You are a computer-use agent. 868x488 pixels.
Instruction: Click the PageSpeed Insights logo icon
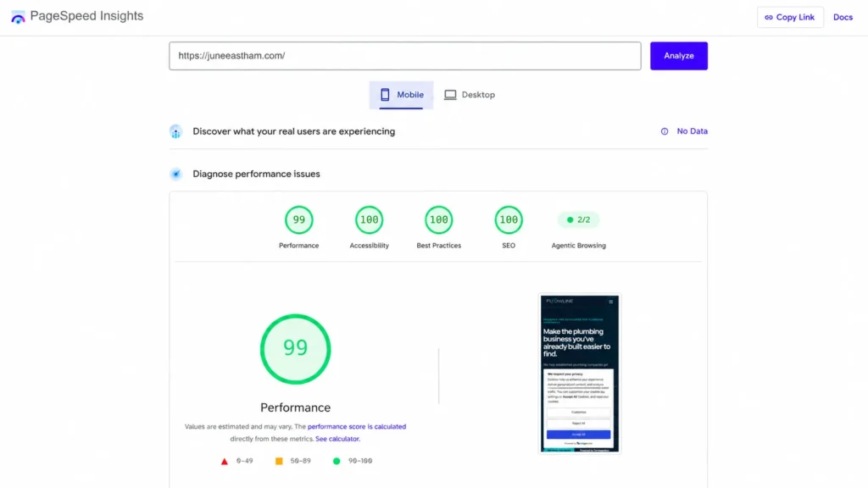click(x=18, y=17)
